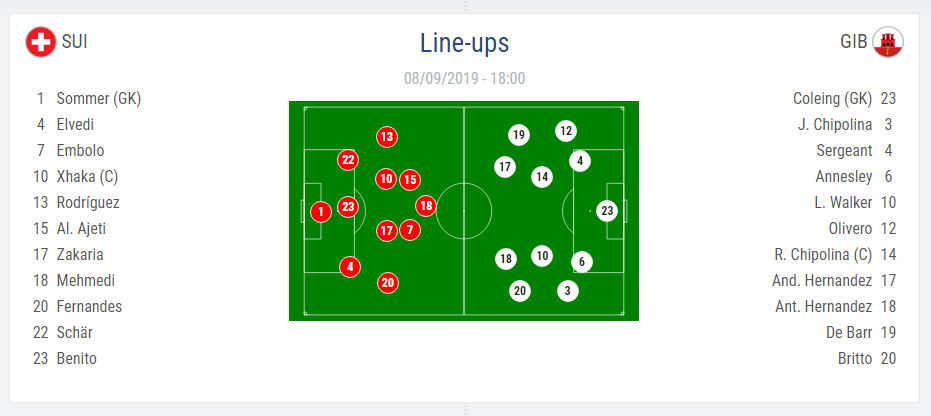The image size is (931, 416).
Task: Select white goalkeeper marker 23 on pitch
Action: (607, 211)
